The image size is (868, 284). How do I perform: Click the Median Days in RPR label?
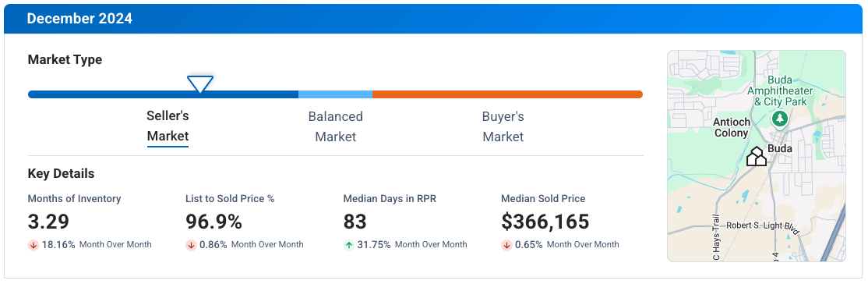click(x=390, y=199)
